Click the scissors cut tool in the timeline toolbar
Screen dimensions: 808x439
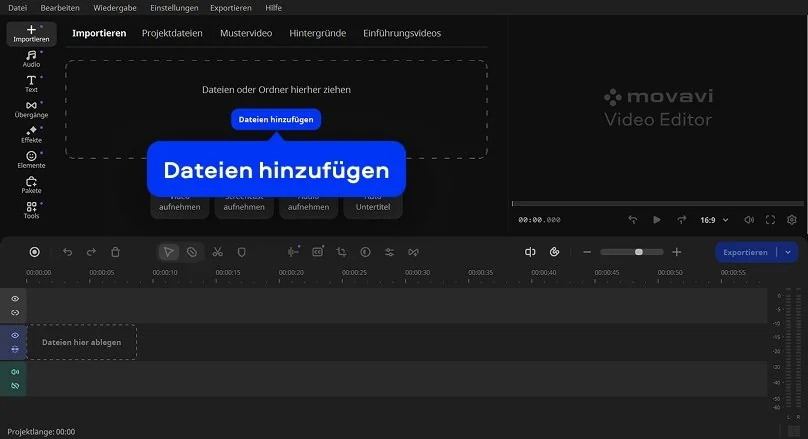tap(217, 252)
